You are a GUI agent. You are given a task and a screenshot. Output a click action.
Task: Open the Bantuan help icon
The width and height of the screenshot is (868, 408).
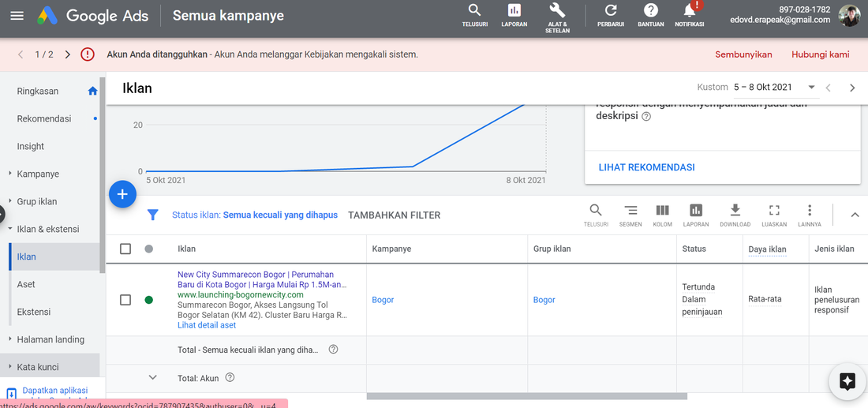651,11
